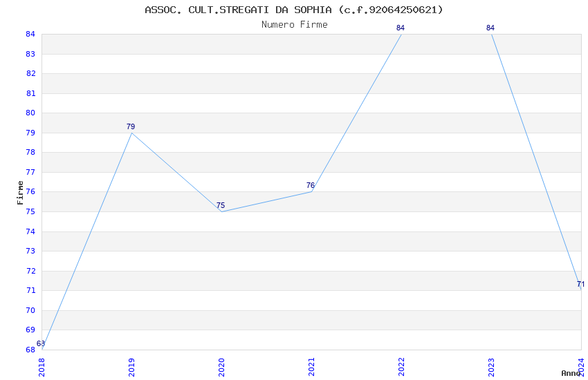The height and width of the screenshot is (380, 588).
Task: Click y-axis tick value 72
Action: [x=30, y=271]
